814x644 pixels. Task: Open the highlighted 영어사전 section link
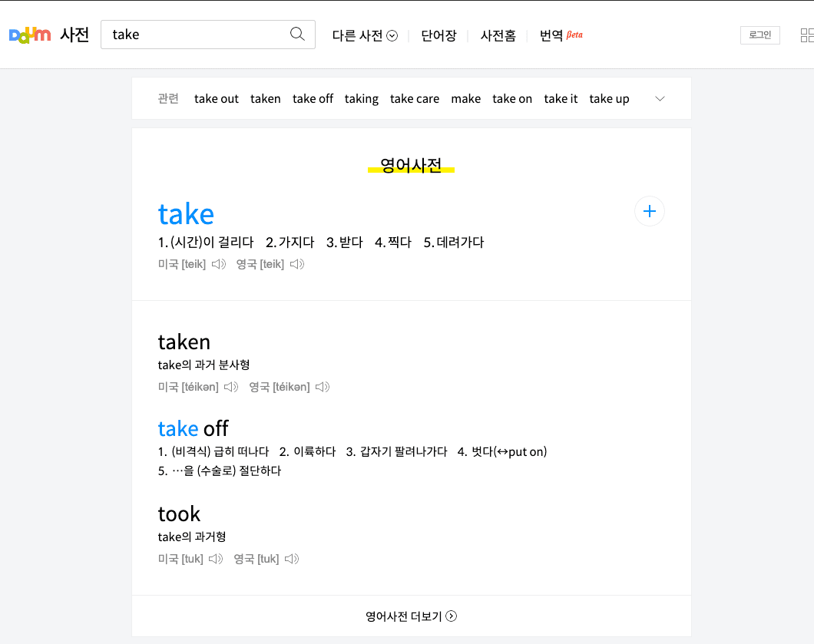click(411, 165)
